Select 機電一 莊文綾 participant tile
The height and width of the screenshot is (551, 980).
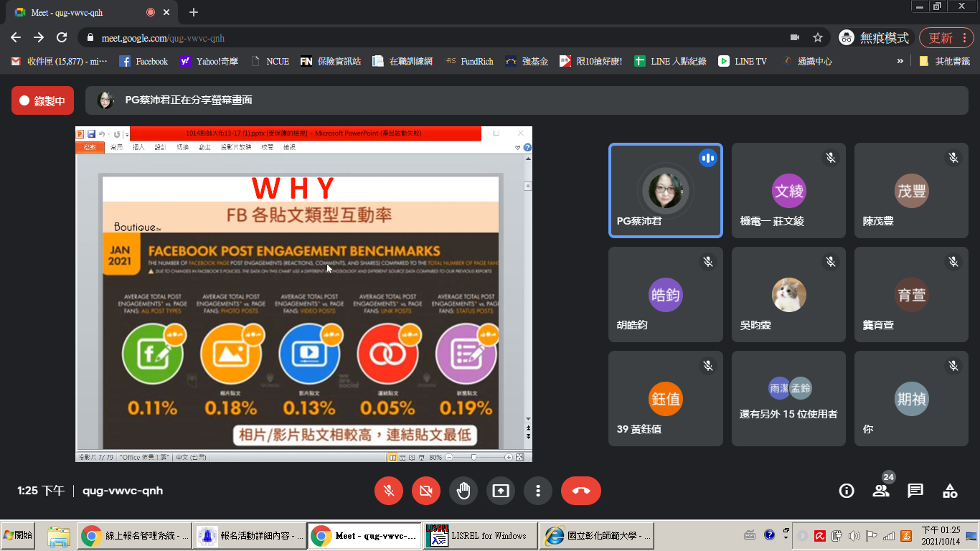click(789, 190)
